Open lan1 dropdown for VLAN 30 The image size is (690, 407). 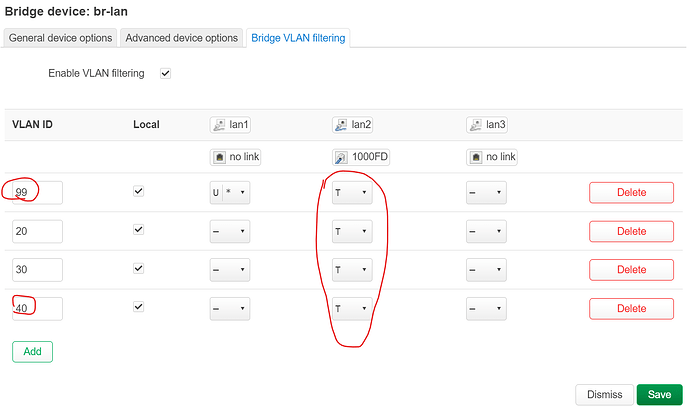click(230, 270)
